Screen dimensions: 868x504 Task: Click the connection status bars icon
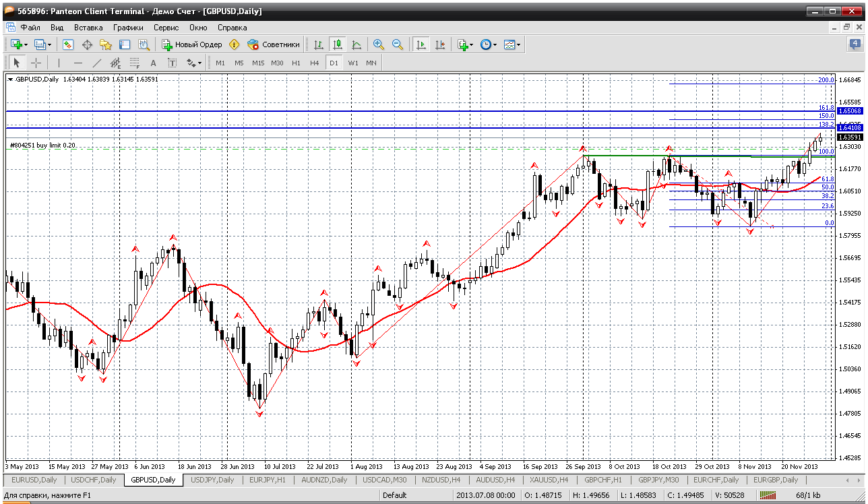click(767, 496)
